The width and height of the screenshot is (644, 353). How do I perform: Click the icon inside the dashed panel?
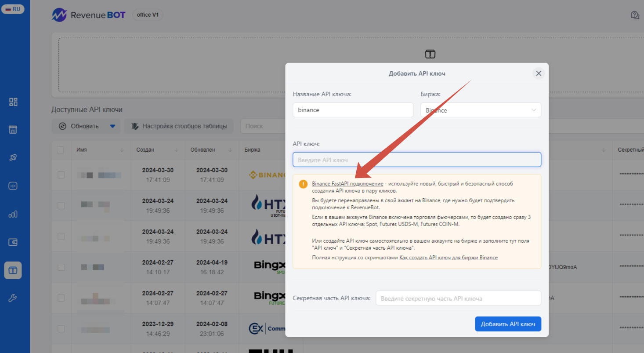tap(430, 54)
